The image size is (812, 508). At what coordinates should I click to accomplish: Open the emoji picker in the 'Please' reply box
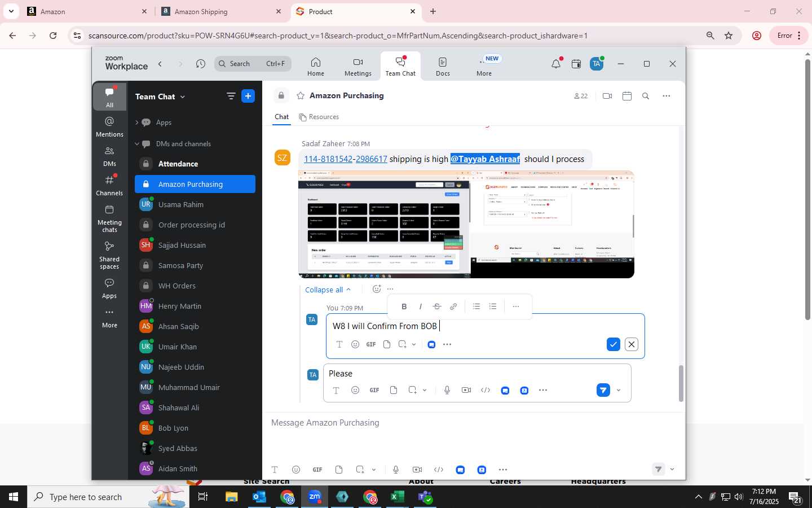[355, 390]
